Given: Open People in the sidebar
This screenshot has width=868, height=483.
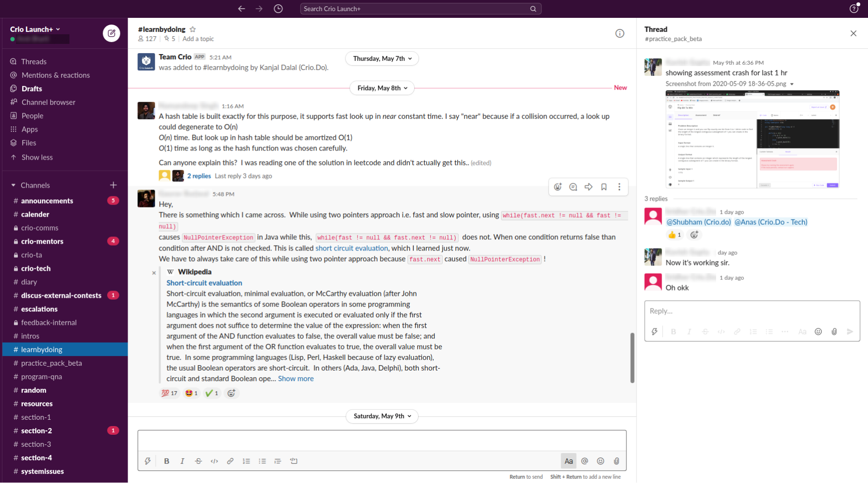Looking at the screenshot, I should click(x=32, y=116).
